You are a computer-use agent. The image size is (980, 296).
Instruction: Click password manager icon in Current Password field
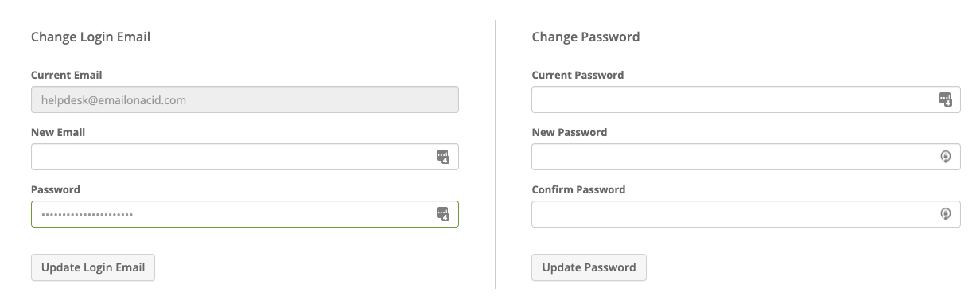click(945, 99)
